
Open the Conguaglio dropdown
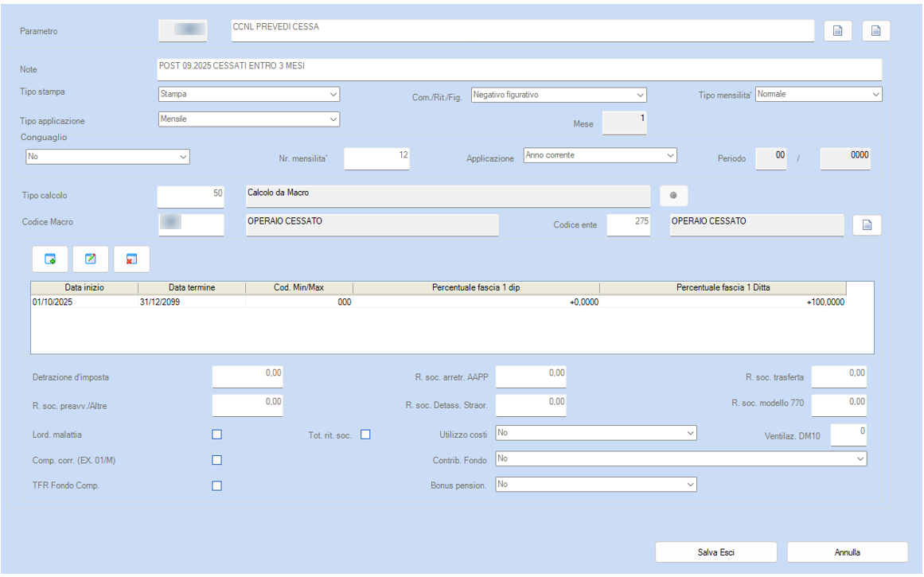107,157
